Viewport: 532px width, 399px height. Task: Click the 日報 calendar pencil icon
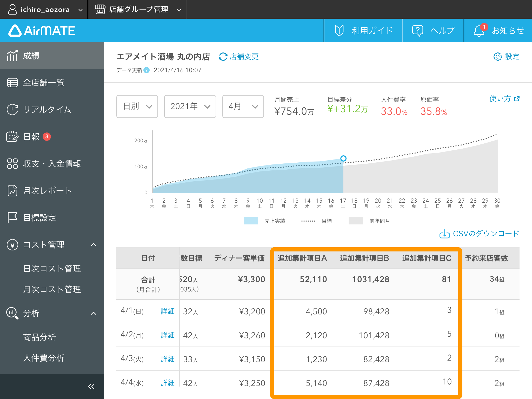(x=12, y=136)
